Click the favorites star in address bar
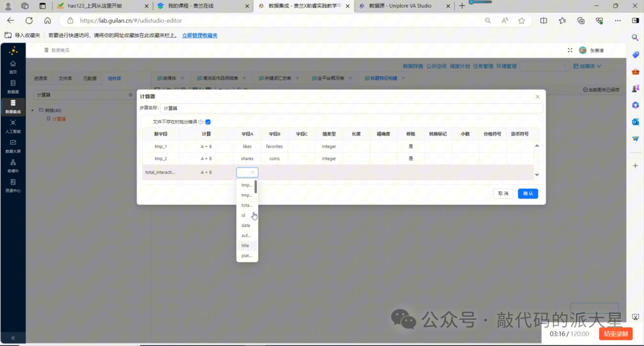 [522, 20]
